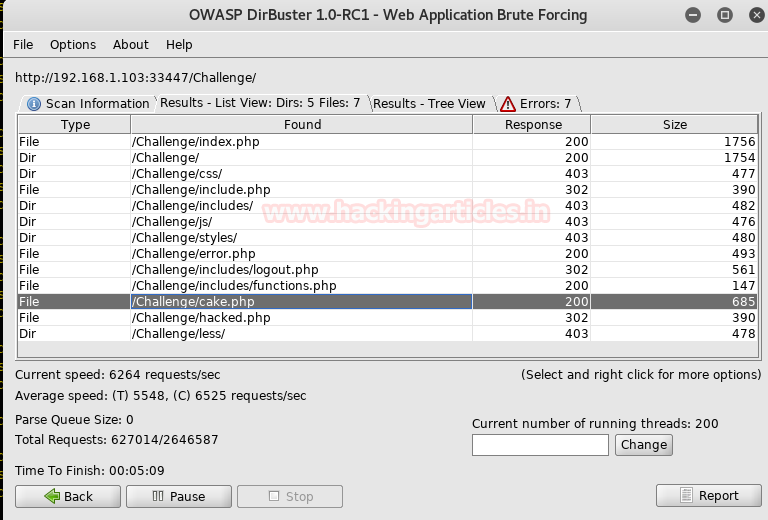This screenshot has width=768, height=520.
Task: Switch to Results - List View tab
Action: [x=260, y=103]
